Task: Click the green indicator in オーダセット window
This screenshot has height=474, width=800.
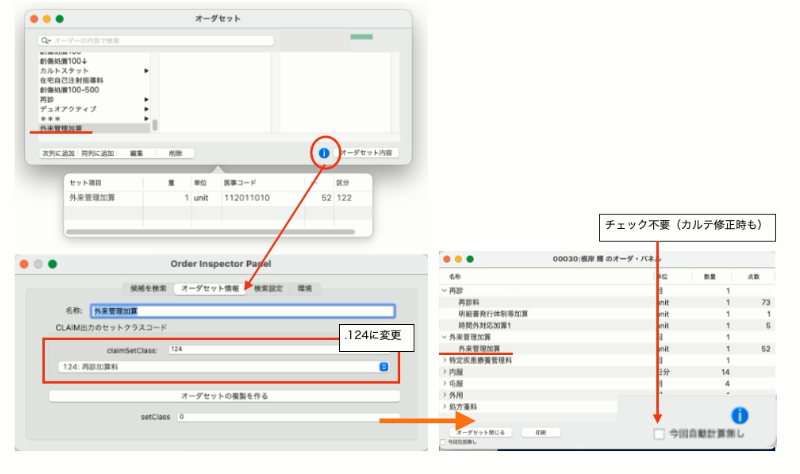Action: (x=361, y=37)
